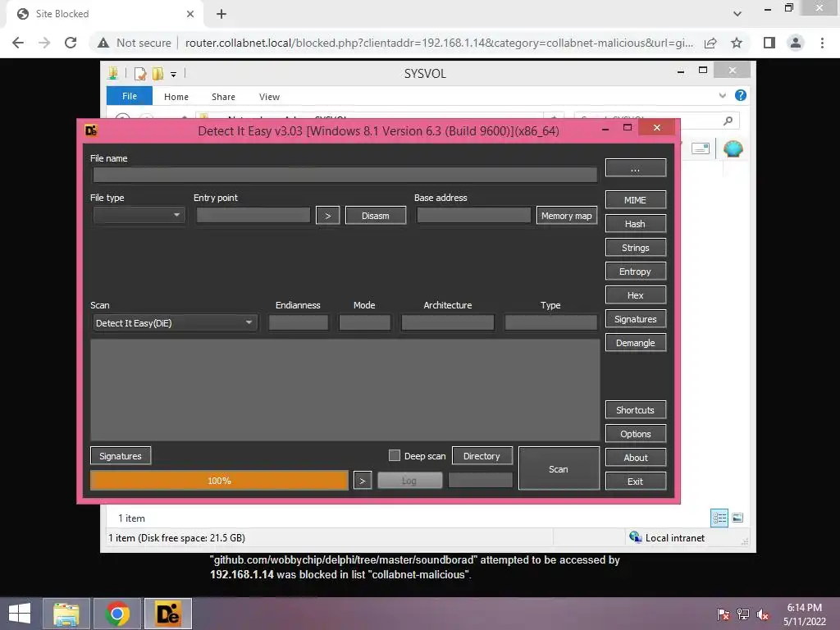The image size is (840, 630).
Task: Open Detect It Easy from taskbar
Action: (167, 614)
